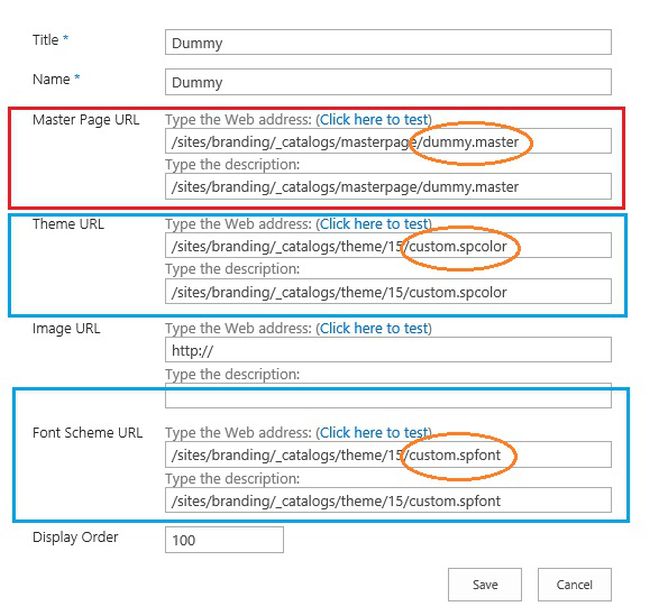Click the Theme URL test link
This screenshot has width=650, height=616.
tap(374, 224)
